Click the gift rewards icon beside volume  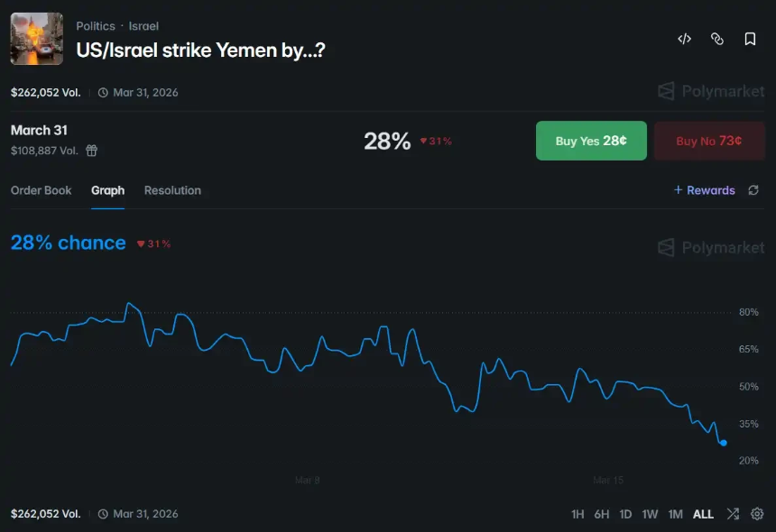point(92,151)
